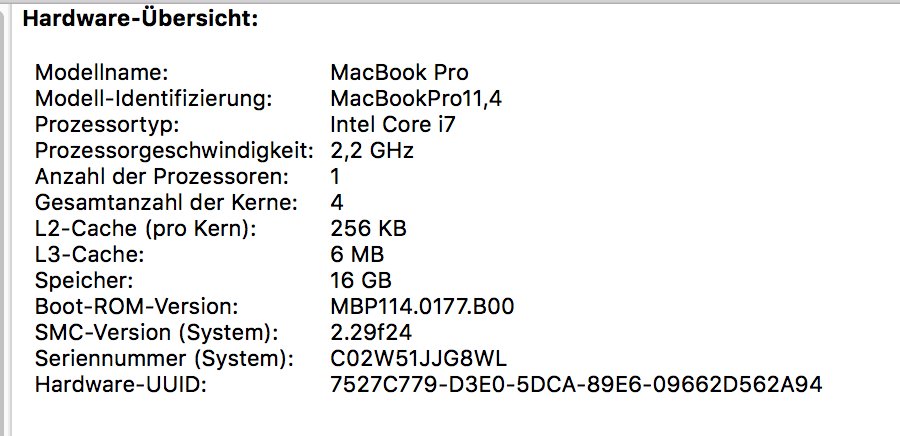Select the 256 KB L2-Cache value
This screenshot has width=900, height=436.
coord(368,229)
